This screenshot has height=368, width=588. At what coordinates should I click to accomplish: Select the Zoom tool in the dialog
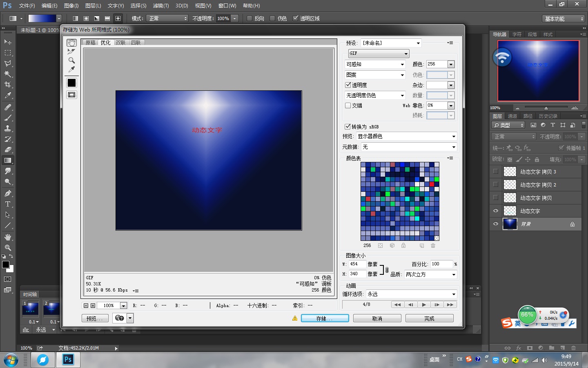click(71, 61)
